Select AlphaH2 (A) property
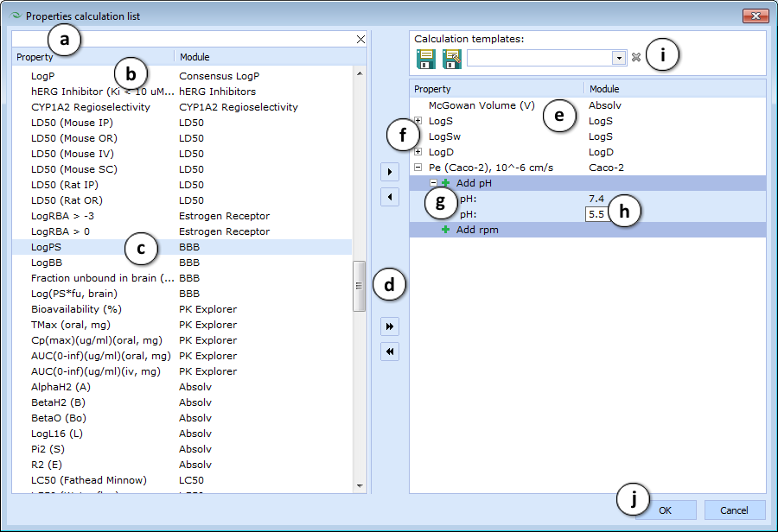 pyautogui.click(x=182, y=387)
